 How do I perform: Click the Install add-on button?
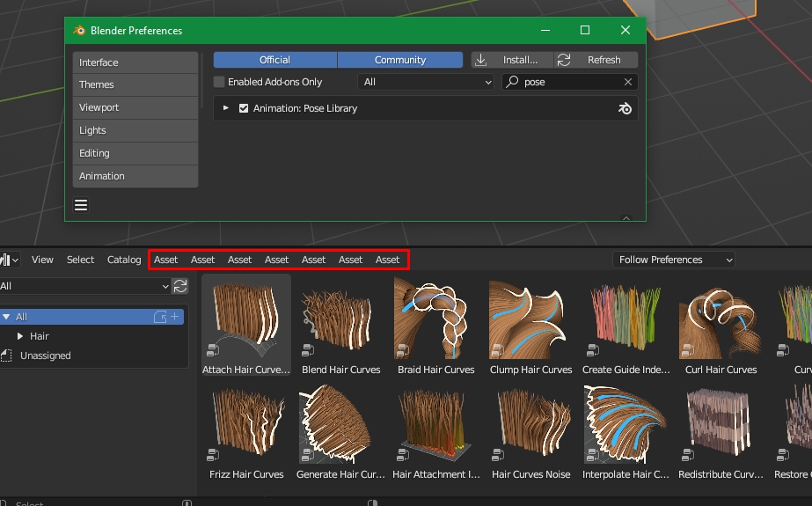click(512, 60)
